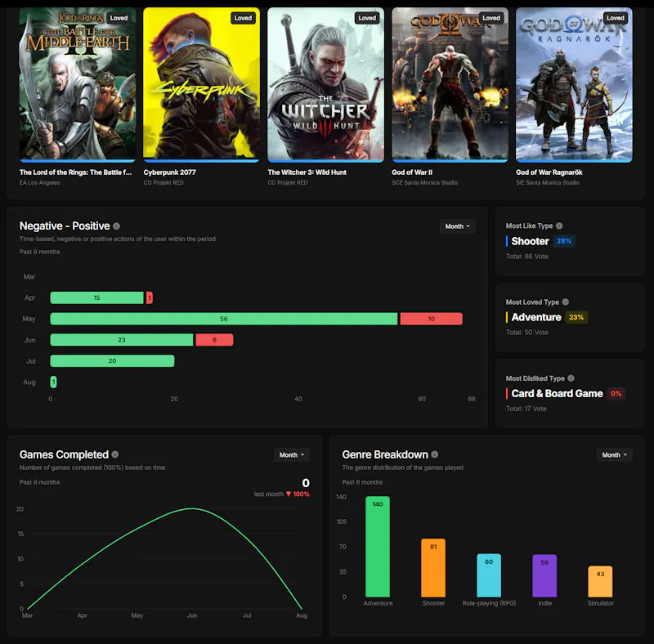
Task: Click CD Projekt RED under The Witcher 3
Action: coord(288,183)
